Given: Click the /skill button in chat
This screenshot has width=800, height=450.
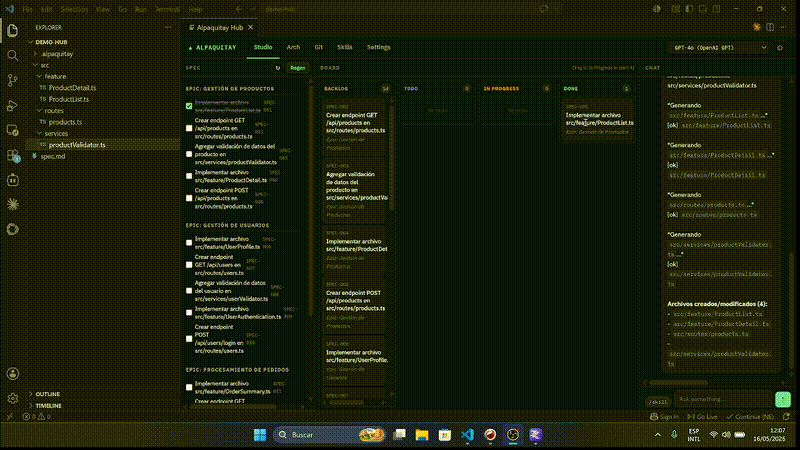Looking at the screenshot, I should [658, 402].
